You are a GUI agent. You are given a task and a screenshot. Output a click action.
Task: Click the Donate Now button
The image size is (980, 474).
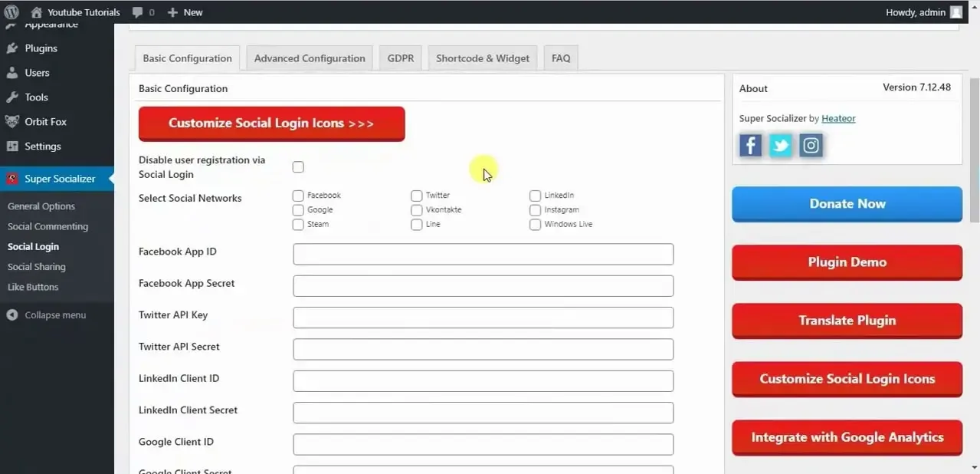(x=847, y=204)
